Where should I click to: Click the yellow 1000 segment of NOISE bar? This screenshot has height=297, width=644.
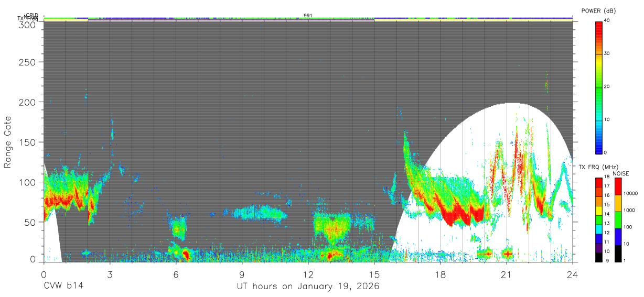(618, 203)
